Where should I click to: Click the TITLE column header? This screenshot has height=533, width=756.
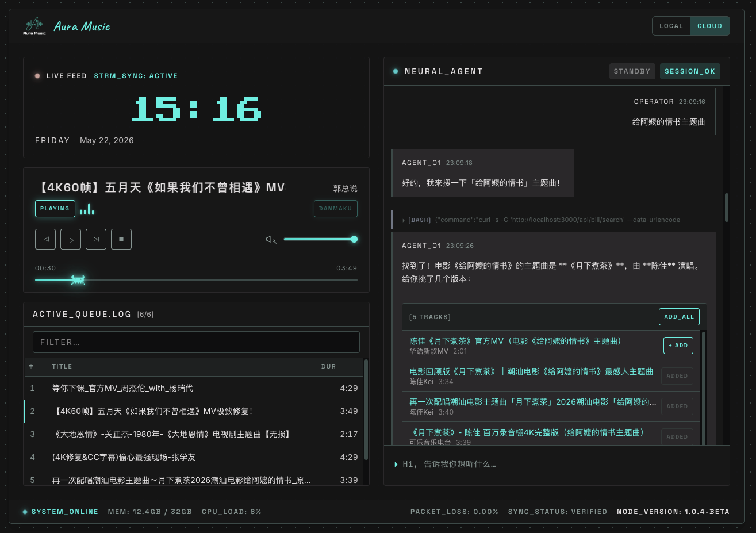point(62,366)
